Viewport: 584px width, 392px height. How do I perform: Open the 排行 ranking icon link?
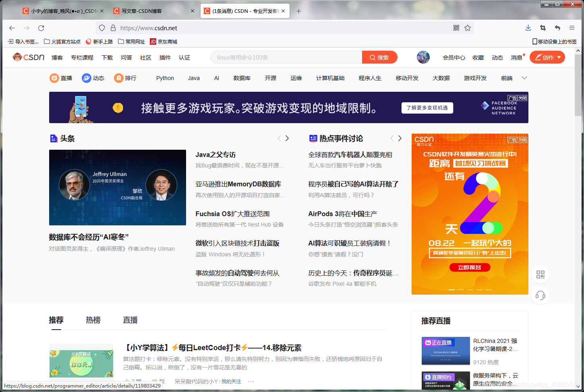125,78
